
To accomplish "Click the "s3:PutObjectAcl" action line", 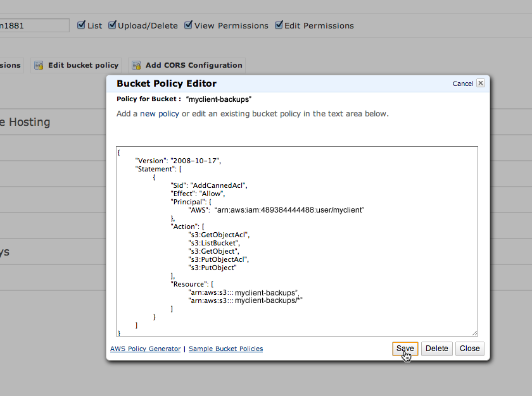I will click(218, 259).
